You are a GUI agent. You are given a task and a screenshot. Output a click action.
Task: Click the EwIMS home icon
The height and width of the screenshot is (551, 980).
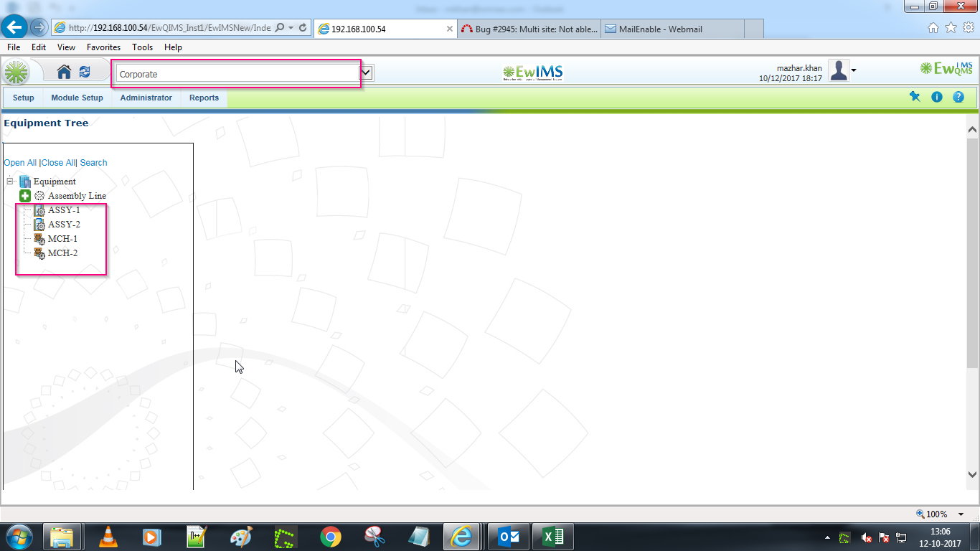coord(64,72)
